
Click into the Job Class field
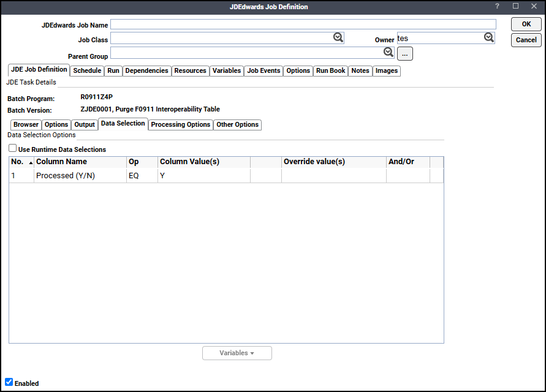click(x=227, y=38)
